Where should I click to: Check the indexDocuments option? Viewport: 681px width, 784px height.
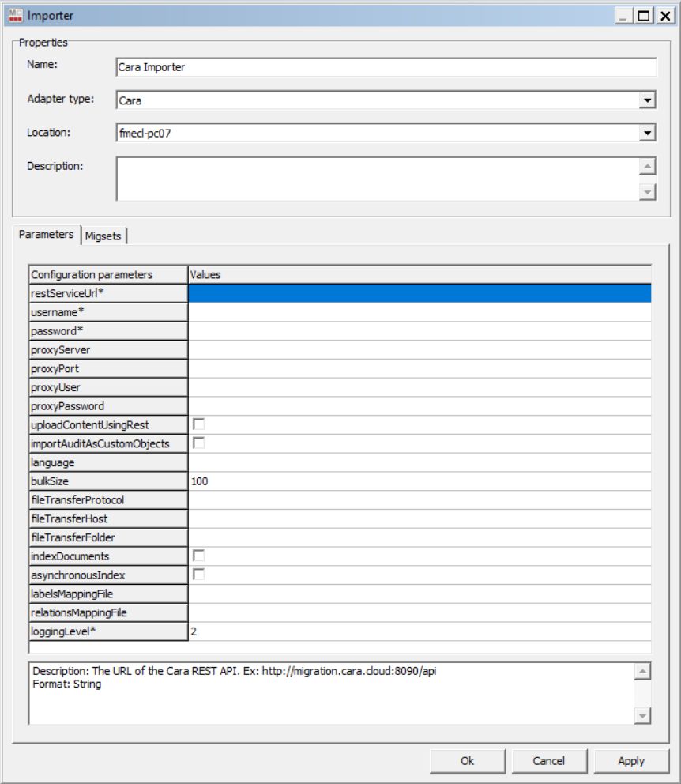(198, 556)
